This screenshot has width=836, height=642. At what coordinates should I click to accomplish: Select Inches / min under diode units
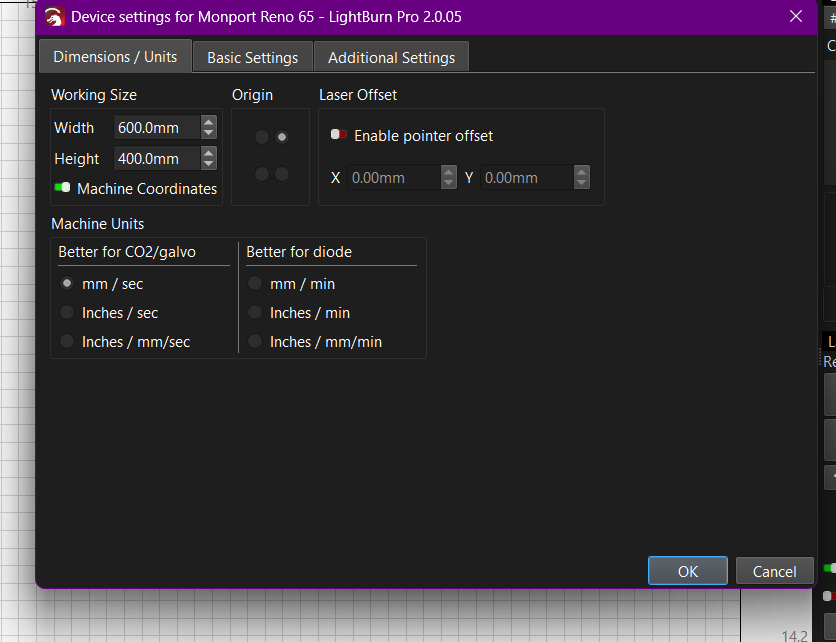click(255, 313)
